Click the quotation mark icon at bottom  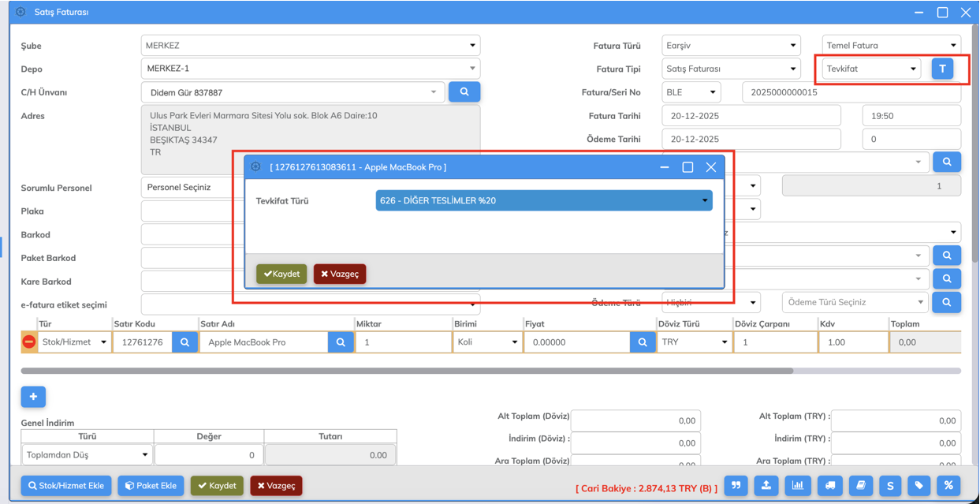[736, 486]
